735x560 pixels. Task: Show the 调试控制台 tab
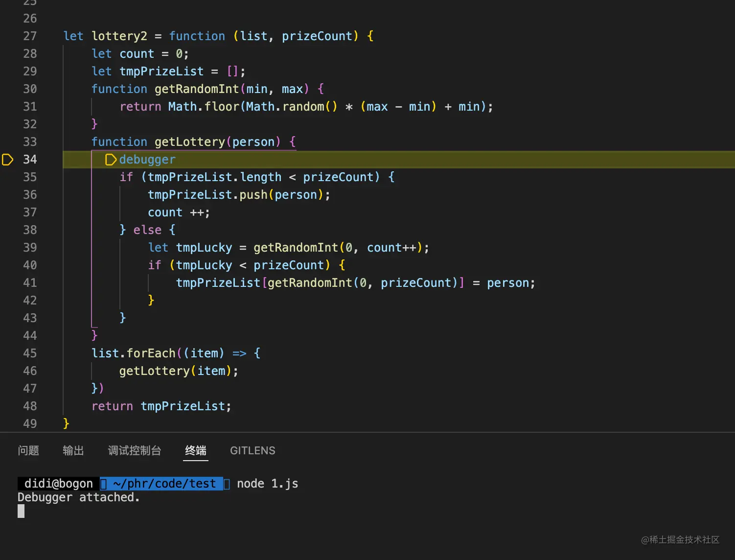135,450
